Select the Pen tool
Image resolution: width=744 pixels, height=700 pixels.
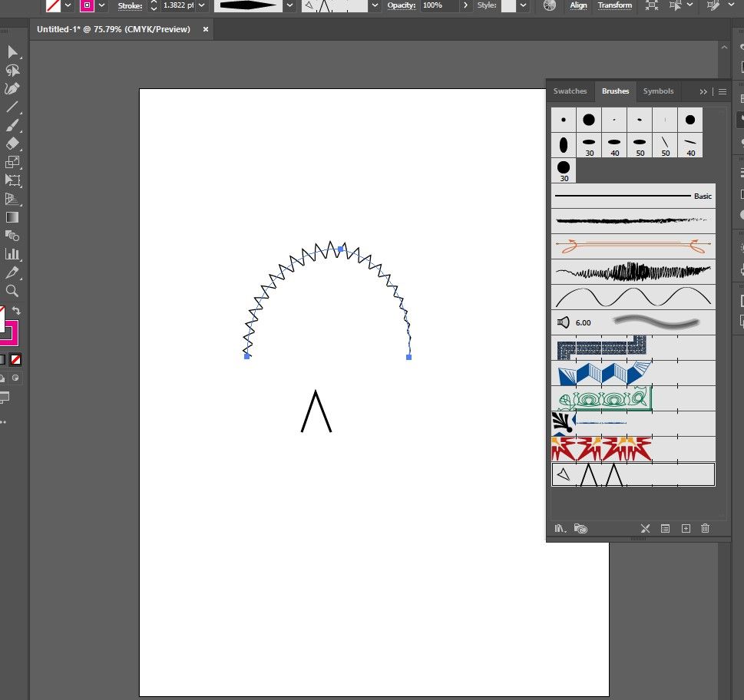(x=11, y=89)
